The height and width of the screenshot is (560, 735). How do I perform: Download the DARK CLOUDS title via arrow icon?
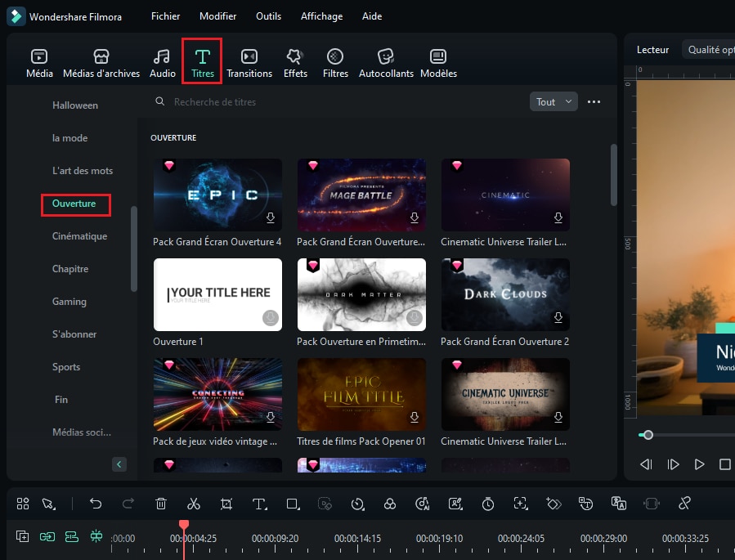(558, 317)
